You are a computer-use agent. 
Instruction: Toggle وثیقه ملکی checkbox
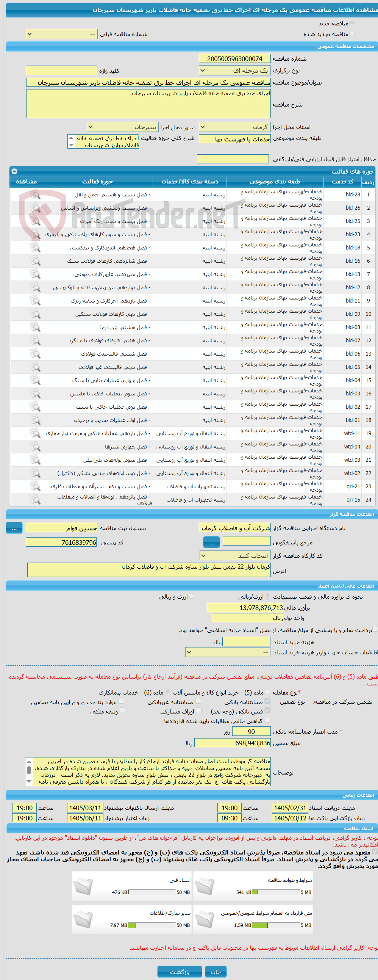pyautogui.click(x=122, y=710)
